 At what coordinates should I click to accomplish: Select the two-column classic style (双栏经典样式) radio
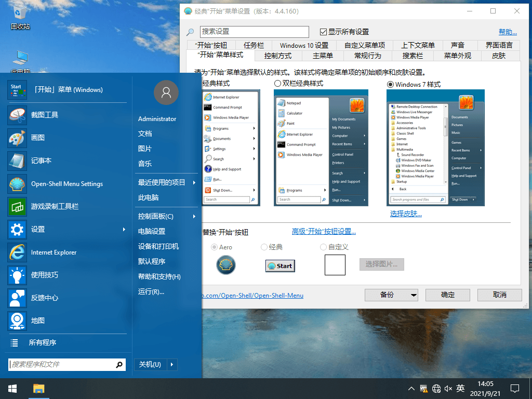(277, 84)
